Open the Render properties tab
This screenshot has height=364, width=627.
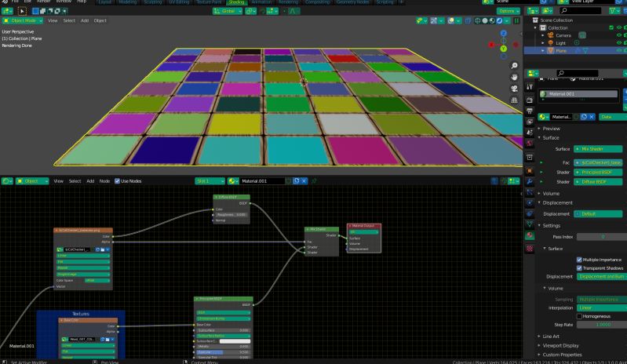point(530,100)
